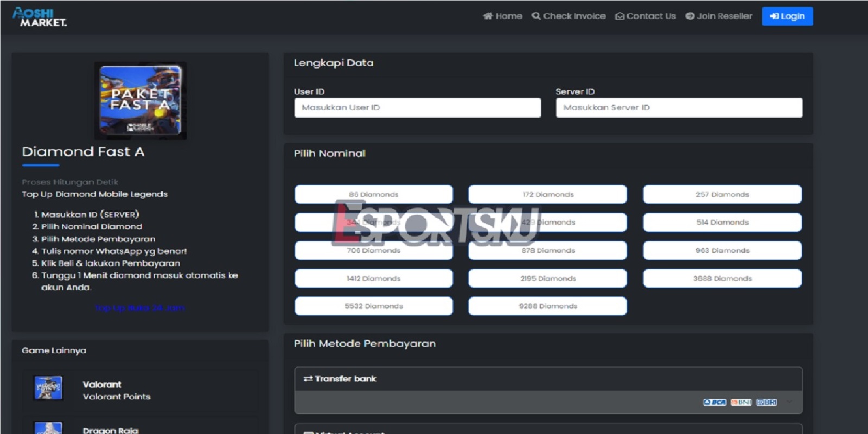The height and width of the screenshot is (434, 868).
Task: Open Check Invoice in the navbar
Action: click(x=569, y=16)
